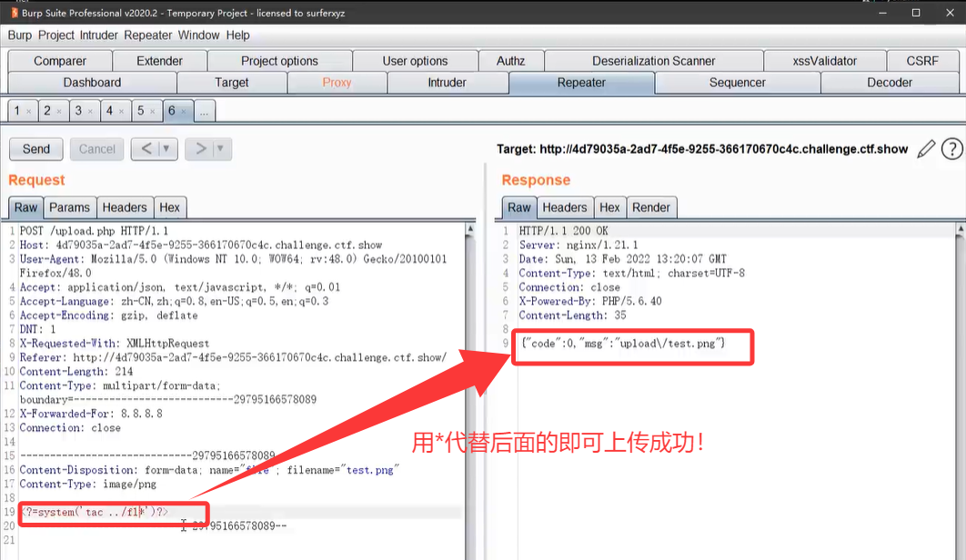Open the Intruder menu
Screen dimensions: 966x560
[x=98, y=35]
